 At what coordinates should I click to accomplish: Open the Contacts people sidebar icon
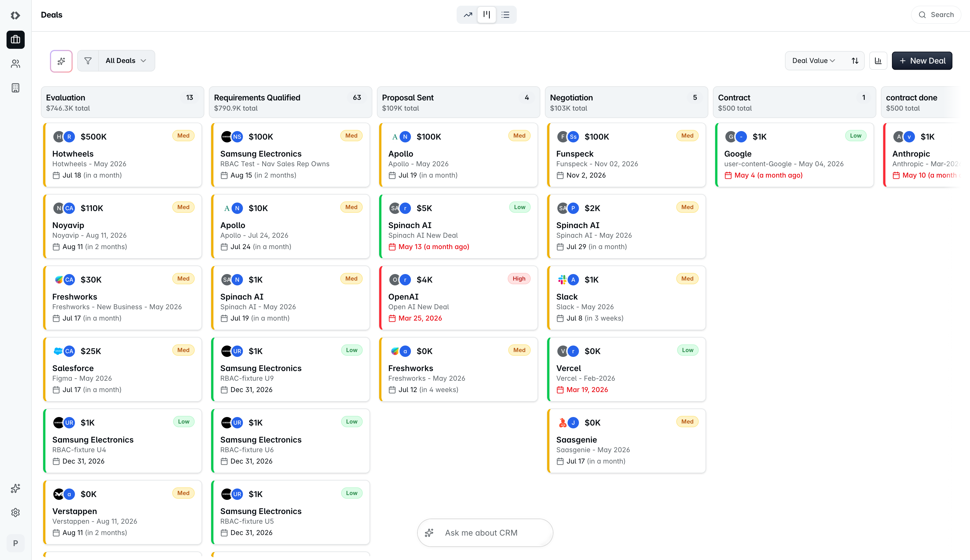click(15, 64)
